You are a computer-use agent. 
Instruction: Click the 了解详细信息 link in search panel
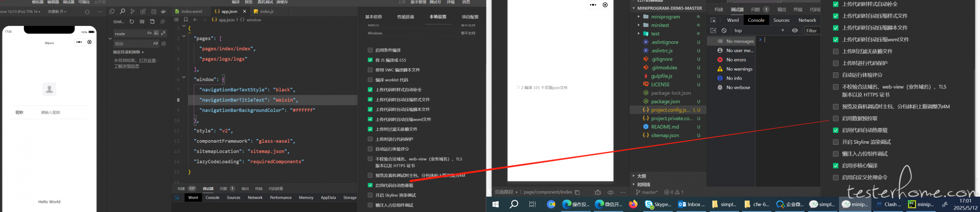pos(127,66)
